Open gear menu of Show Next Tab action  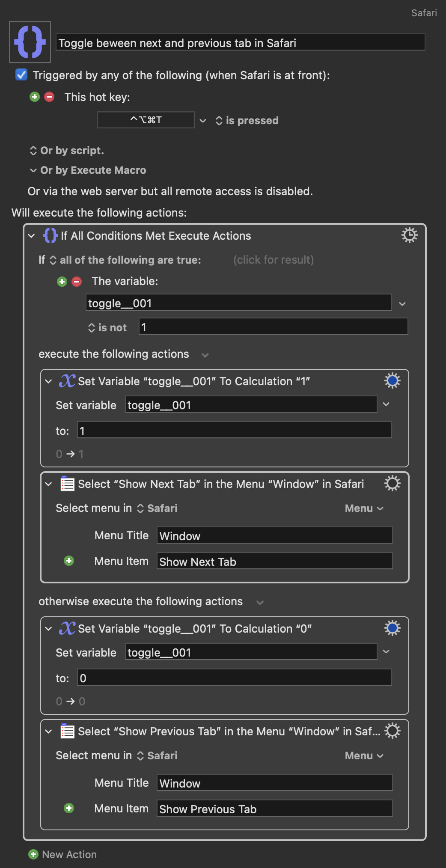(392, 483)
